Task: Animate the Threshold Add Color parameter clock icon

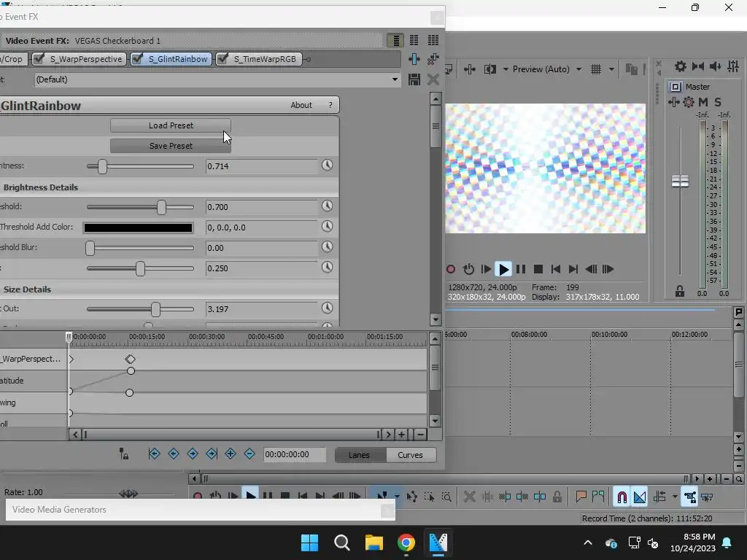Action: (x=327, y=227)
